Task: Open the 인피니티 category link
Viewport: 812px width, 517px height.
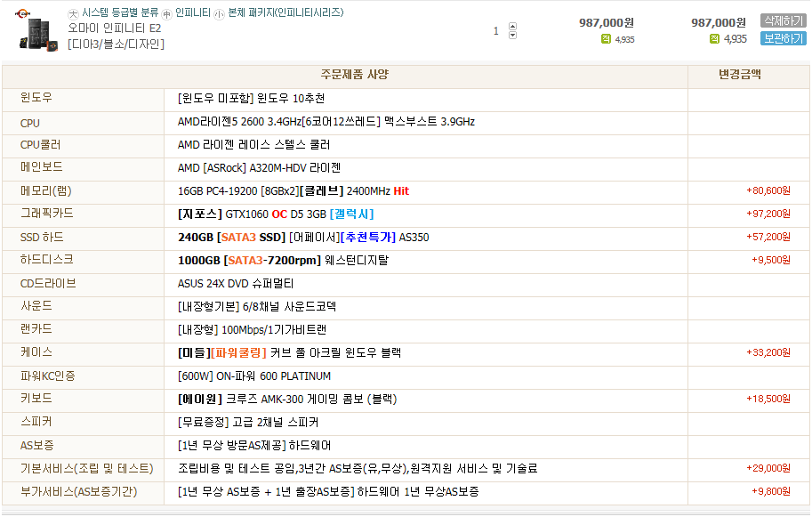Action: pyautogui.click(x=193, y=12)
